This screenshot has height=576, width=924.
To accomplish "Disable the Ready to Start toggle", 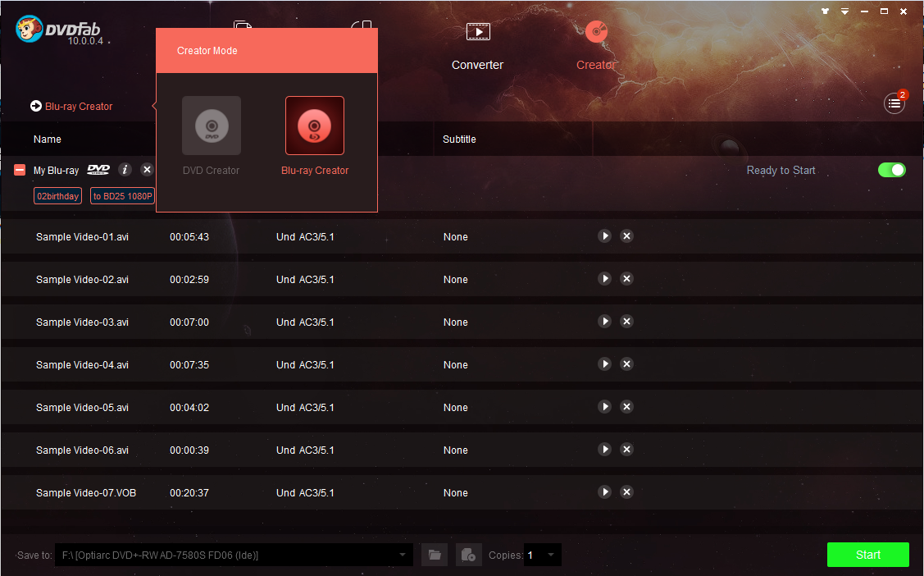I will pos(892,170).
